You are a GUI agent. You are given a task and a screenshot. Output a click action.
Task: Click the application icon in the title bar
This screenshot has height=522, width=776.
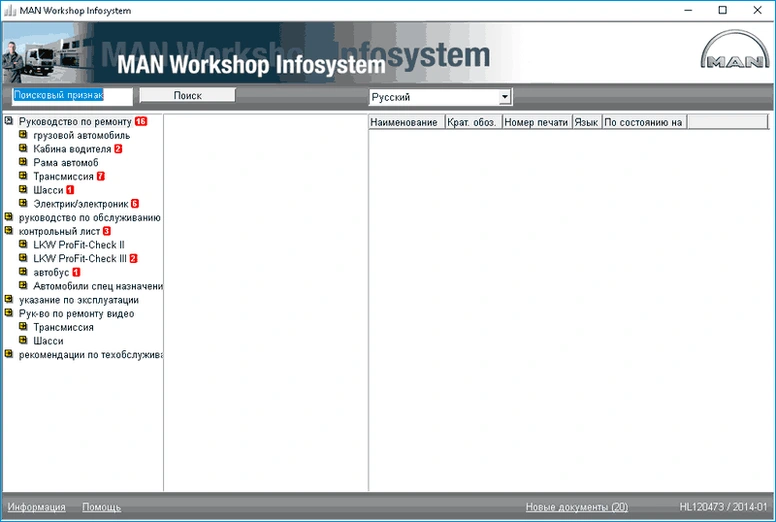click(10, 10)
